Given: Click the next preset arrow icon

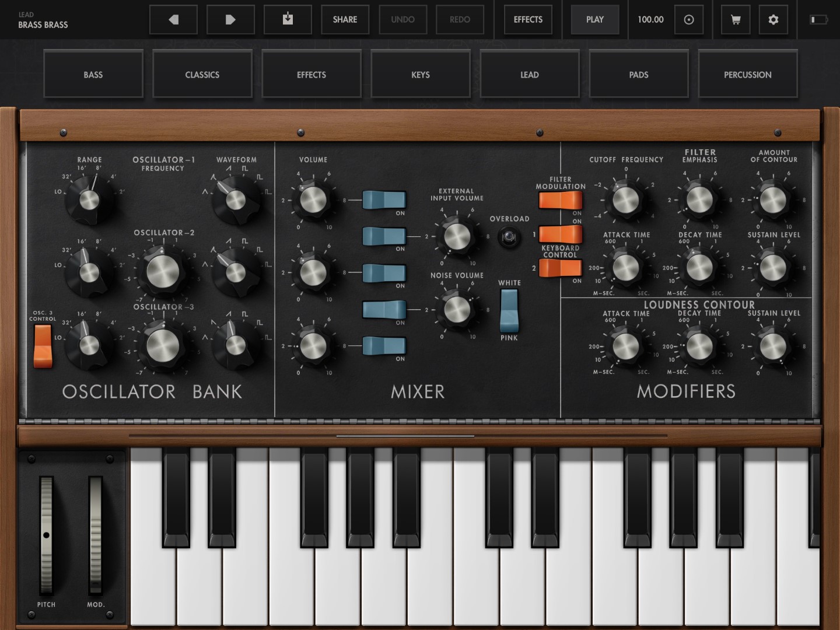Looking at the screenshot, I should 230,20.
